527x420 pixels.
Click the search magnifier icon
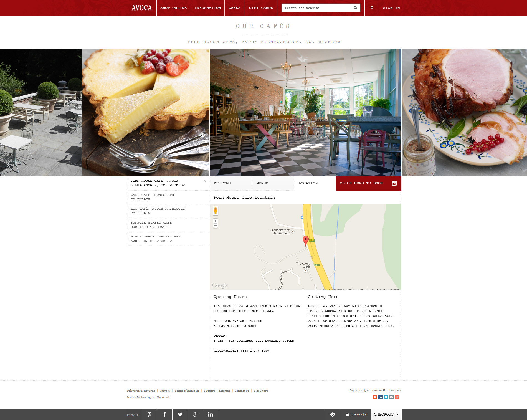click(355, 8)
